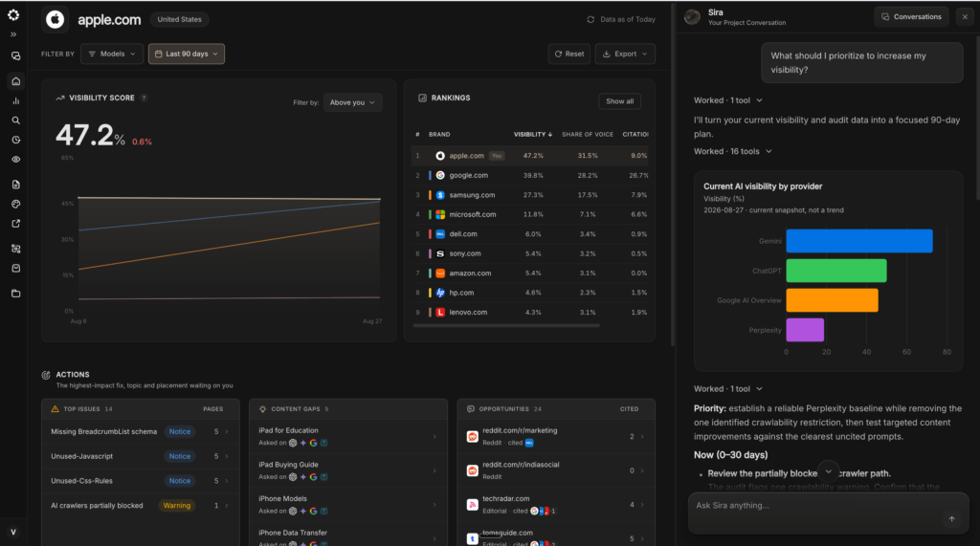The image size is (980, 546).
Task: Click the app logo in the sidebar
Action: click(x=13, y=14)
